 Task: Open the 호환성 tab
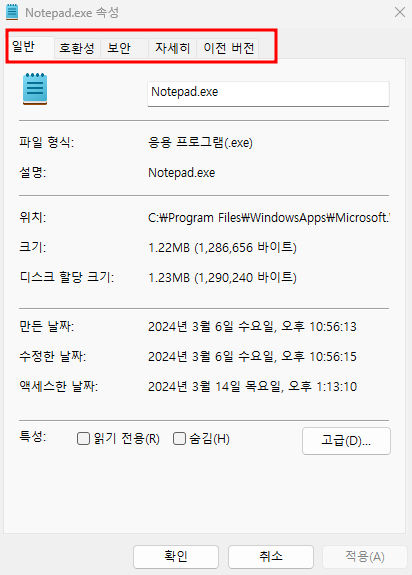click(x=77, y=48)
